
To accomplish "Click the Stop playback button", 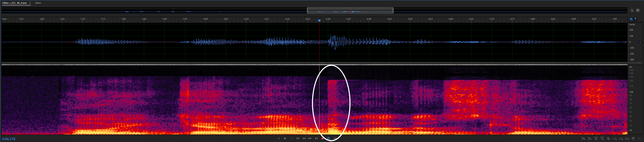I will [279, 138].
